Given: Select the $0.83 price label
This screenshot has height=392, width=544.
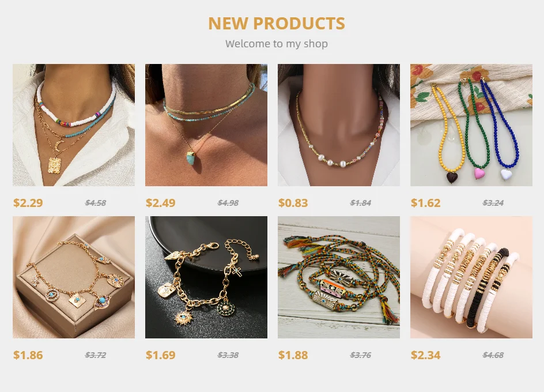Looking at the screenshot, I should 293,203.
